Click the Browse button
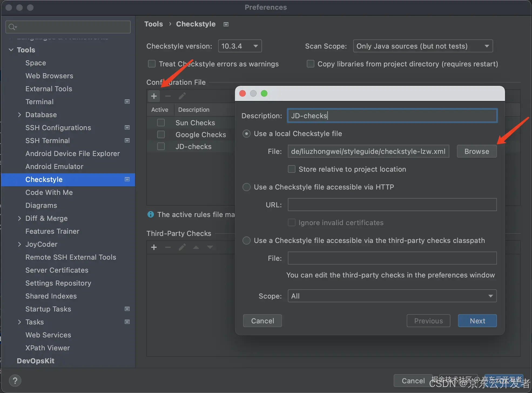Viewport: 532px width, 393px height. (x=476, y=151)
